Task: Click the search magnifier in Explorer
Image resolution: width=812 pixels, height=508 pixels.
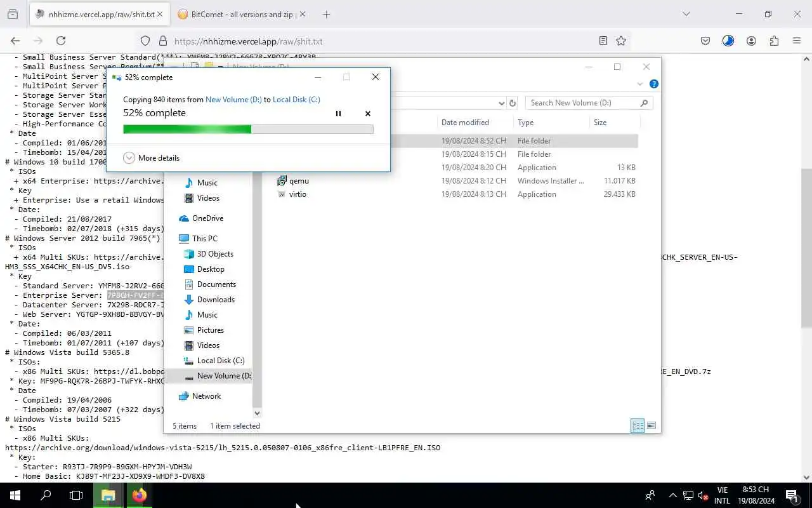Action: tap(644, 103)
